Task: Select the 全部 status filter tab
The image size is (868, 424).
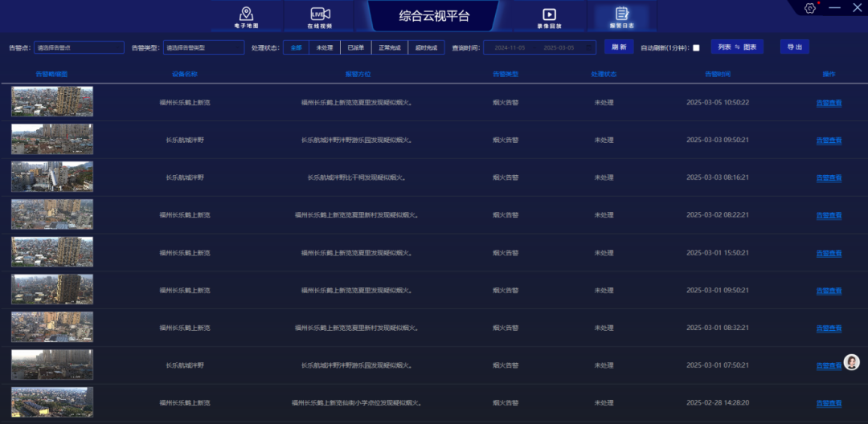Action: coord(297,47)
